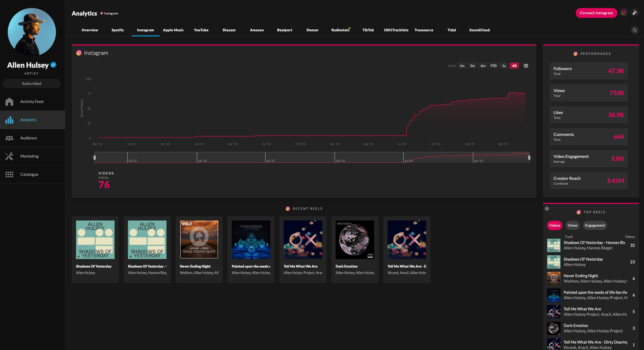Click the Instagram icon next to Connect Instagram
This screenshot has width=644, height=350.
pos(624,13)
